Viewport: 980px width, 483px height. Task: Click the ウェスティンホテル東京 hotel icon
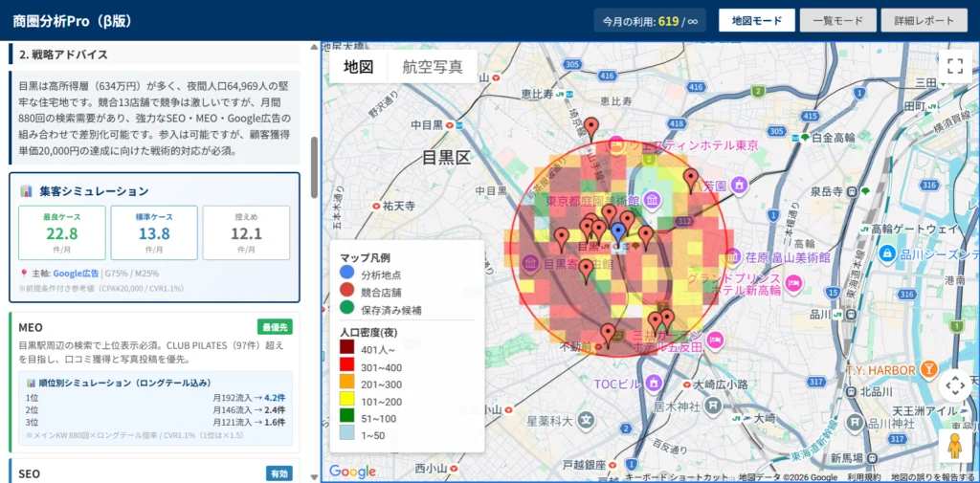pyautogui.click(x=616, y=144)
